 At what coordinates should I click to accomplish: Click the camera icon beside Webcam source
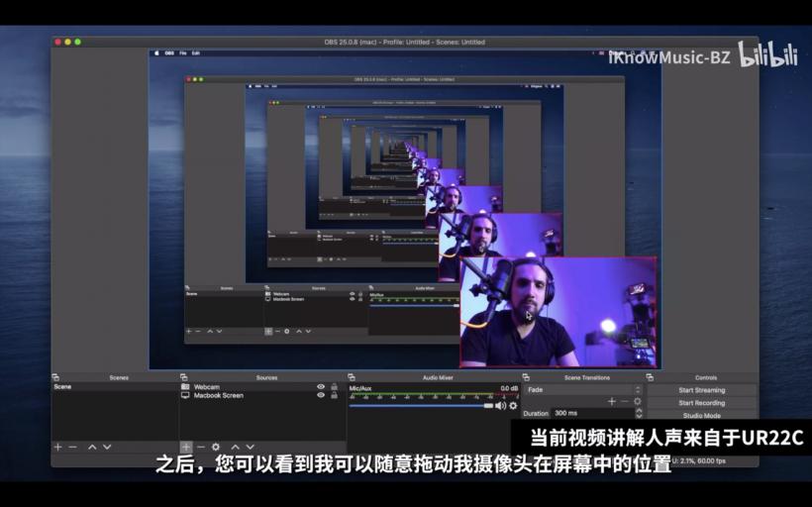[x=185, y=387]
